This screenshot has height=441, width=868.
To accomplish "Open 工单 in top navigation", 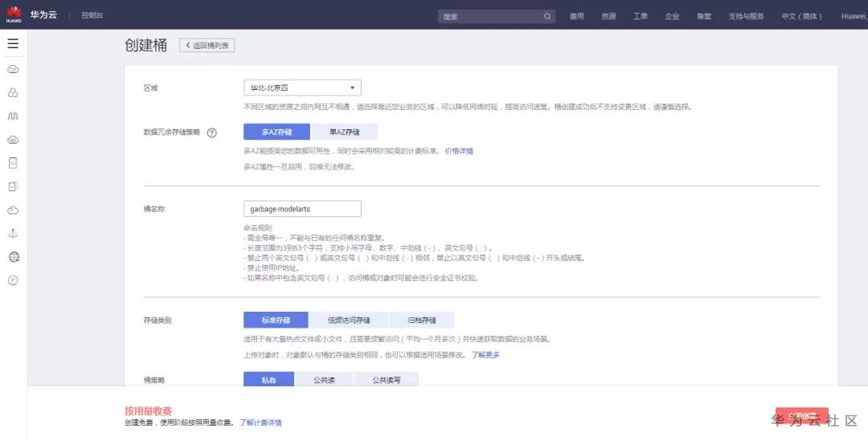I will tap(641, 16).
